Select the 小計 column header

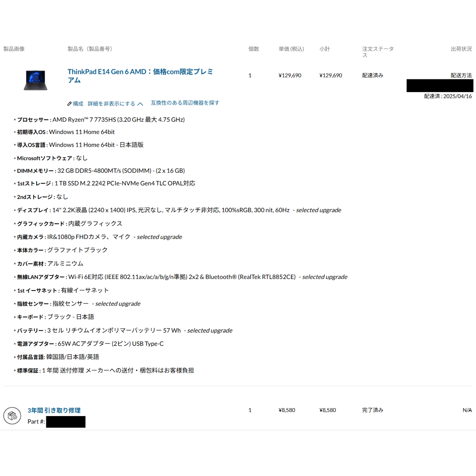[x=324, y=49]
